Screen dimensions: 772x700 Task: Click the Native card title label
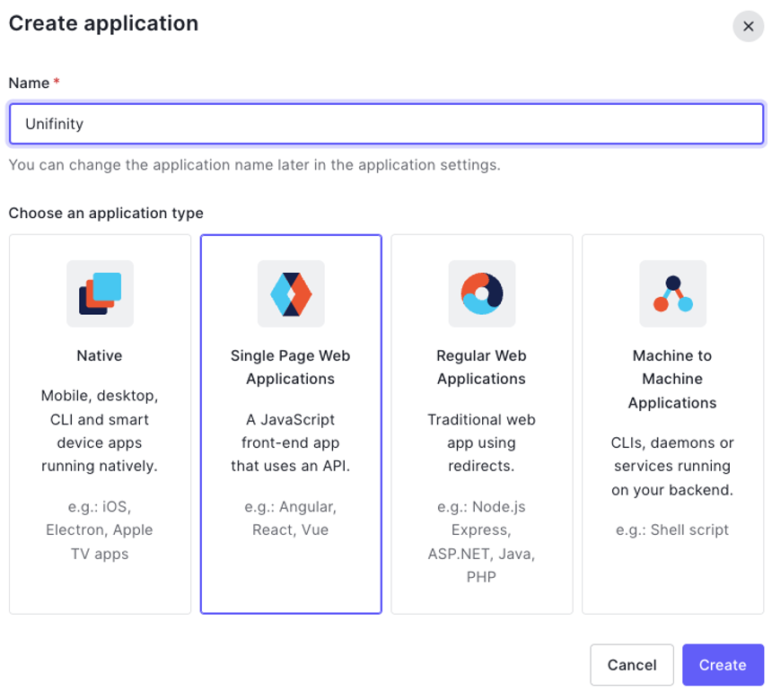click(100, 355)
